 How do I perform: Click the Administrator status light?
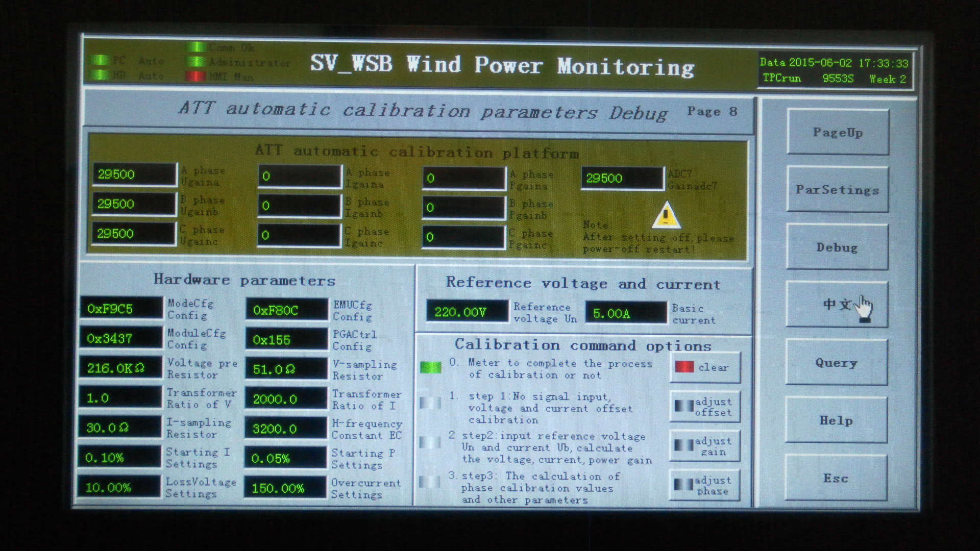pos(197,62)
